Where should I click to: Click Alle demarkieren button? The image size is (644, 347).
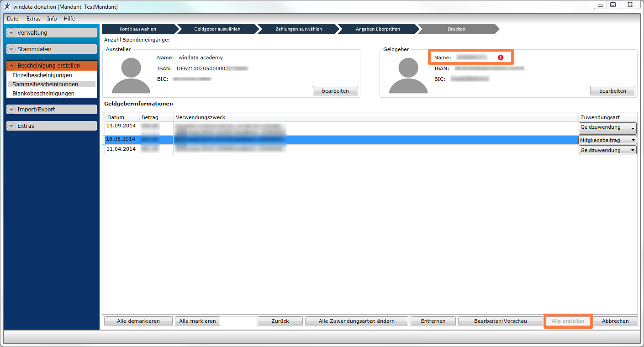tap(138, 321)
